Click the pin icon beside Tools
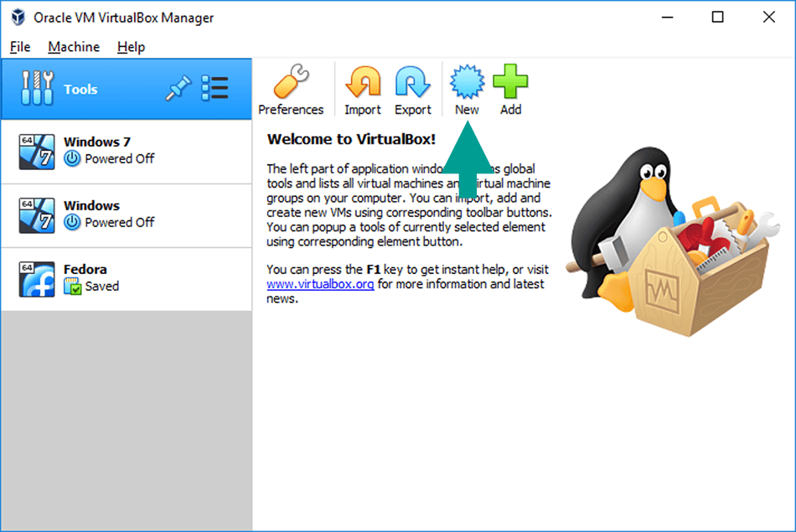Image resolution: width=796 pixels, height=532 pixels. point(178,88)
